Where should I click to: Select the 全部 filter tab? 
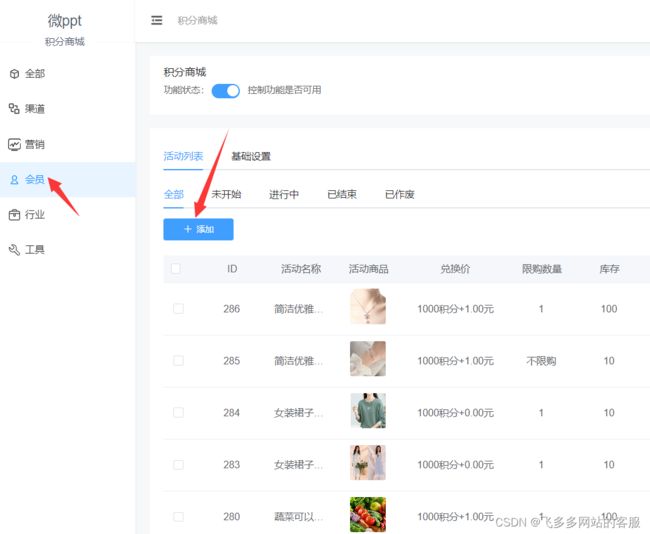(x=174, y=194)
